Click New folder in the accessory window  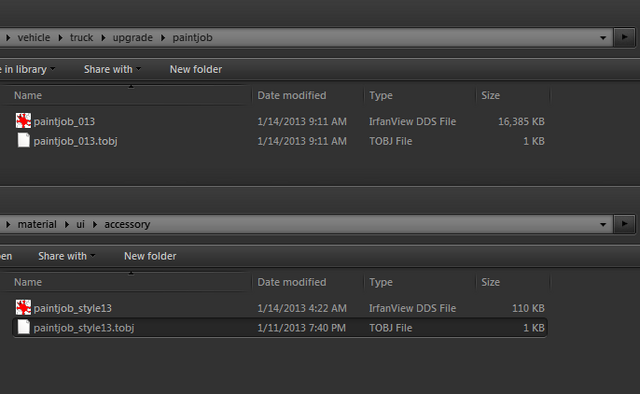(x=150, y=256)
